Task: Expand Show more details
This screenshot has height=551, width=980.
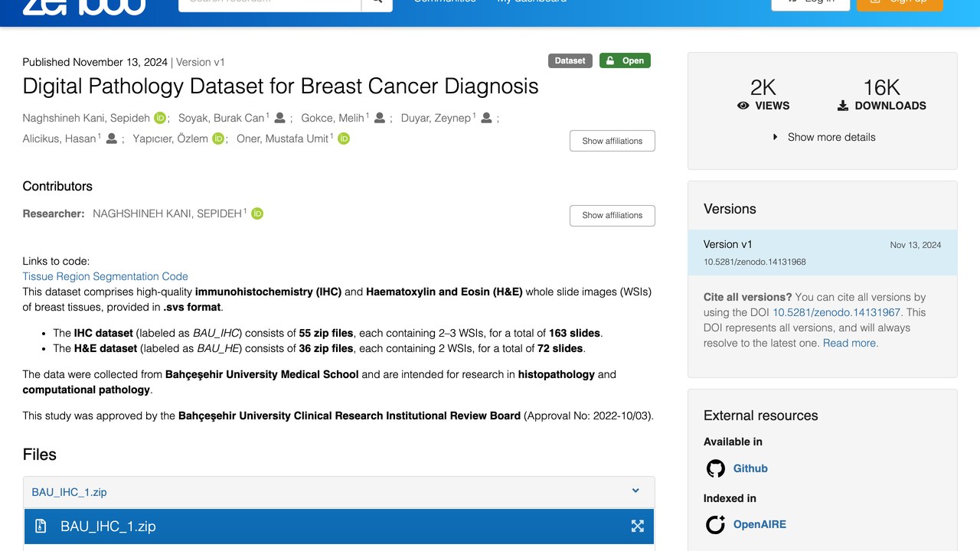Action: click(822, 137)
